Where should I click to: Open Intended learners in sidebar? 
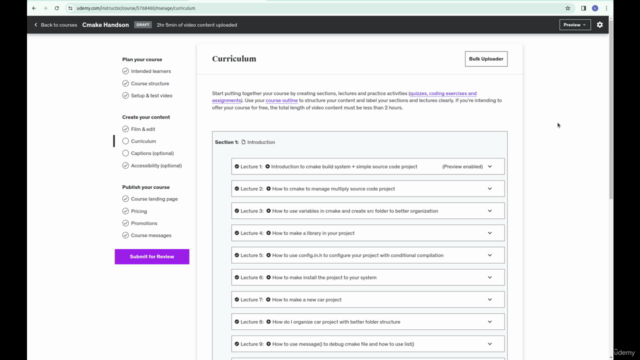pyautogui.click(x=151, y=71)
